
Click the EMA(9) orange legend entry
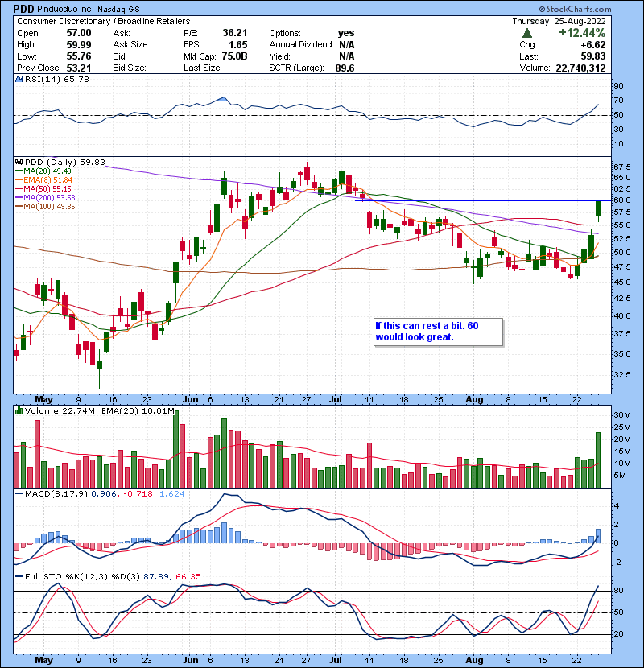40,180
